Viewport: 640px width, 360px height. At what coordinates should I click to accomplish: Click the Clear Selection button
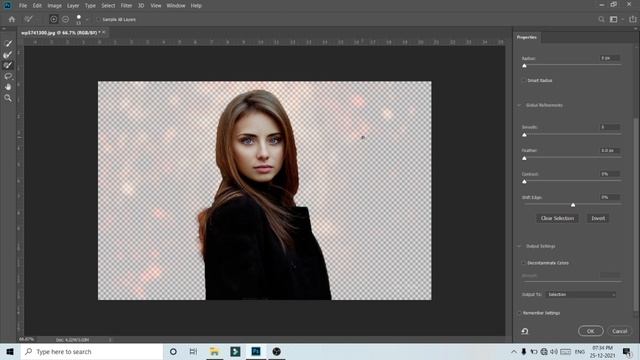coord(557,218)
